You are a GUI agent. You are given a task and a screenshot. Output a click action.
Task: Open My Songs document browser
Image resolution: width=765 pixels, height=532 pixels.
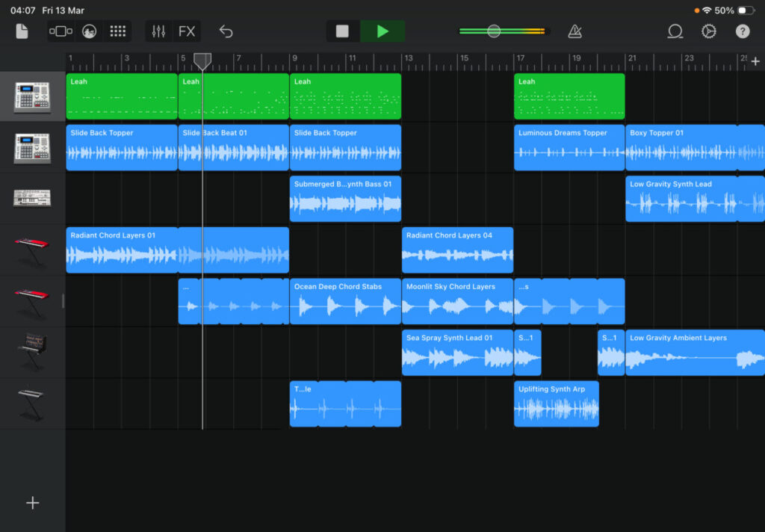[x=22, y=31]
